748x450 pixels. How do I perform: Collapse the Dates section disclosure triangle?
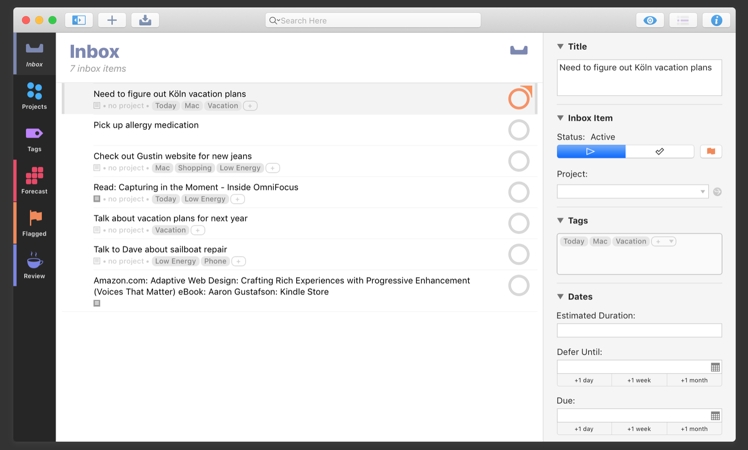point(561,297)
